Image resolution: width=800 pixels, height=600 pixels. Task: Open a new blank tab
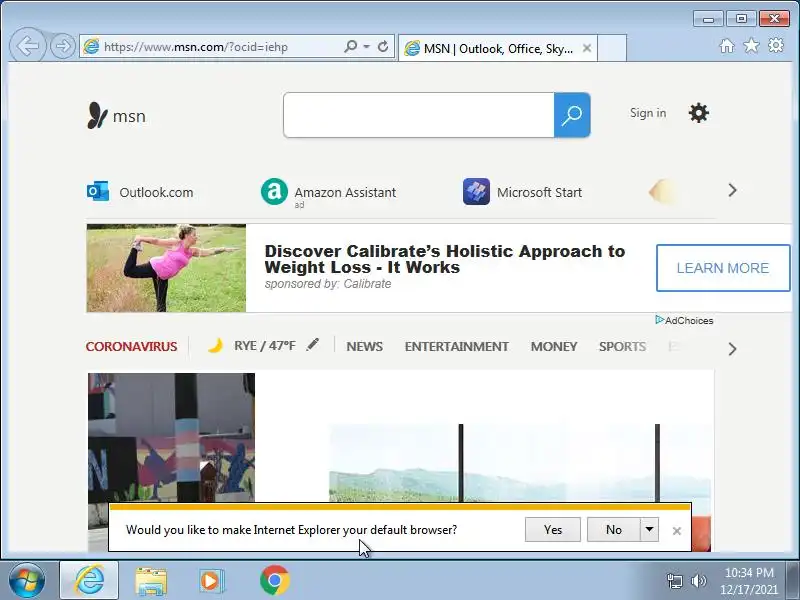coord(612,48)
